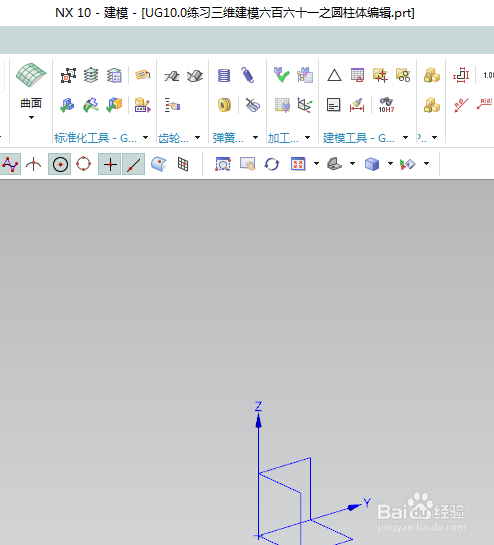The image size is (494, 545).
Task: Click the edit object display icon
Action: [408, 164]
